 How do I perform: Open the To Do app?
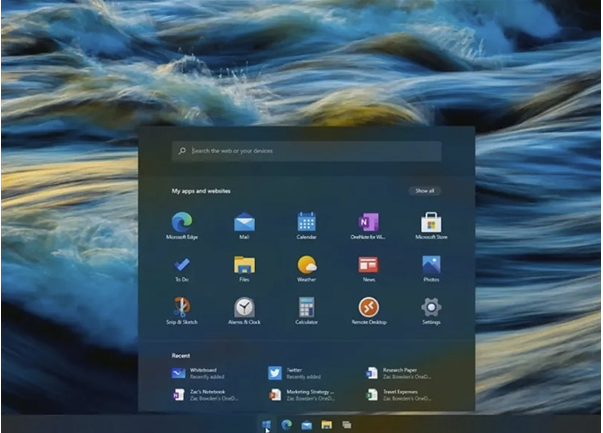pyautogui.click(x=182, y=265)
